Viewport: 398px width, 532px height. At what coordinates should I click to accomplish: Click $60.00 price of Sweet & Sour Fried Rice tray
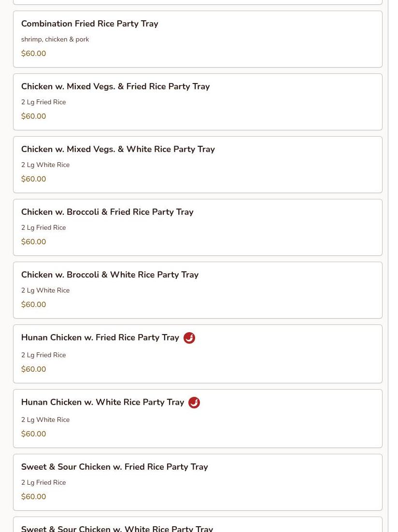(34, 496)
